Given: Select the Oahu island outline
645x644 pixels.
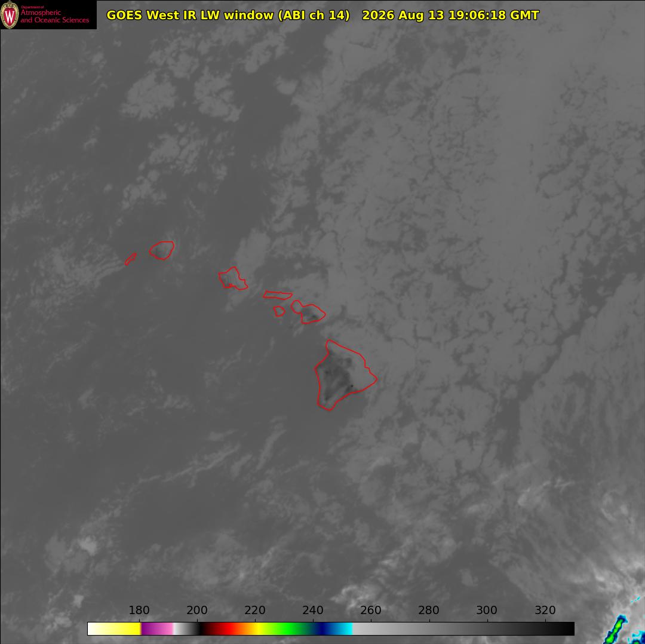Looking at the screenshot, I should coord(233,278).
